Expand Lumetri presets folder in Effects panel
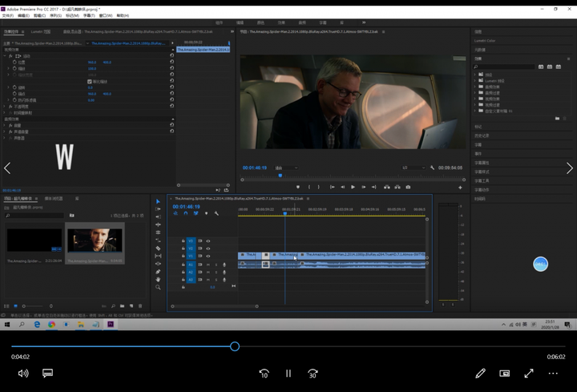The image size is (577, 392). (x=474, y=81)
